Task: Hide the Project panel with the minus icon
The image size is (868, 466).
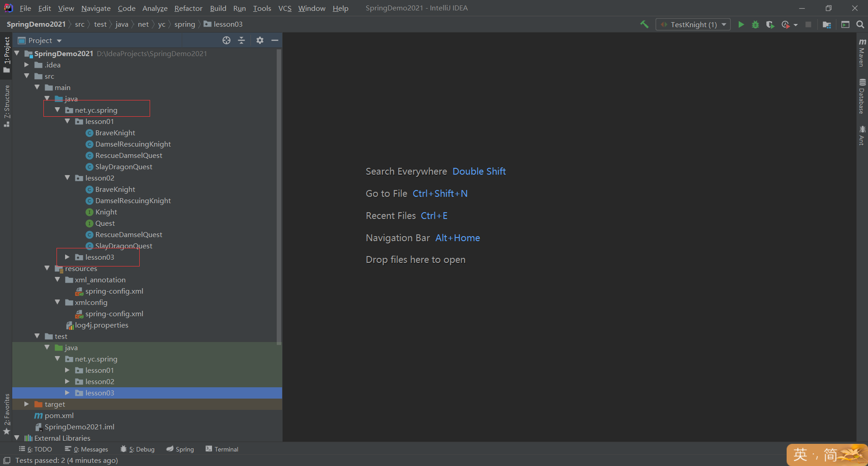Action: click(x=275, y=40)
